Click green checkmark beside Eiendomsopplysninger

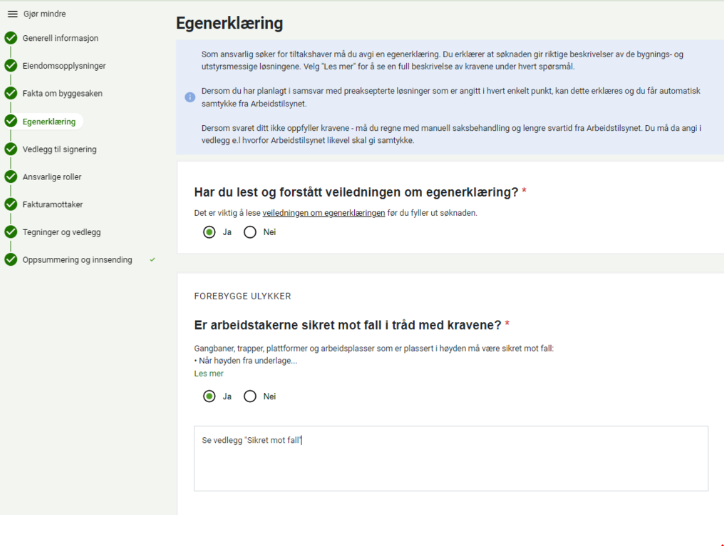pyautogui.click(x=11, y=66)
